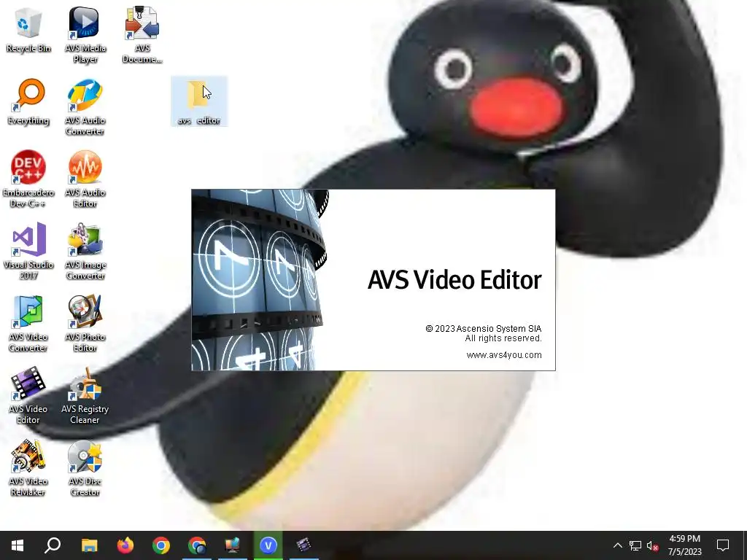Select the Everything search shortcut
The image size is (747, 560).
(x=28, y=101)
